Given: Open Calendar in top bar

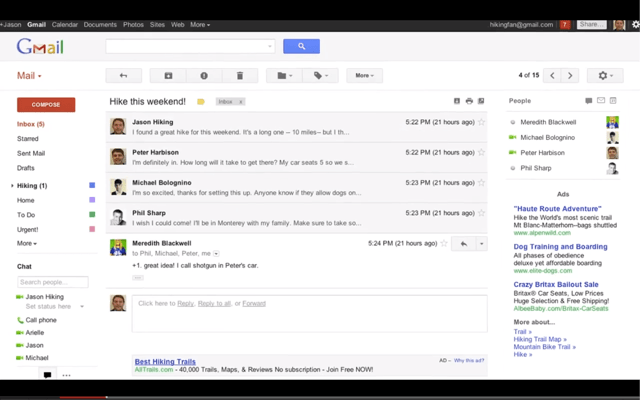Looking at the screenshot, I should coord(64,24).
